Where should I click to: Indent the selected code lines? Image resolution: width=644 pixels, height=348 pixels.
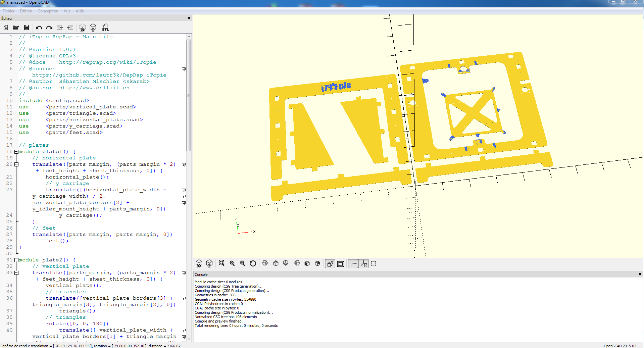coord(70,28)
